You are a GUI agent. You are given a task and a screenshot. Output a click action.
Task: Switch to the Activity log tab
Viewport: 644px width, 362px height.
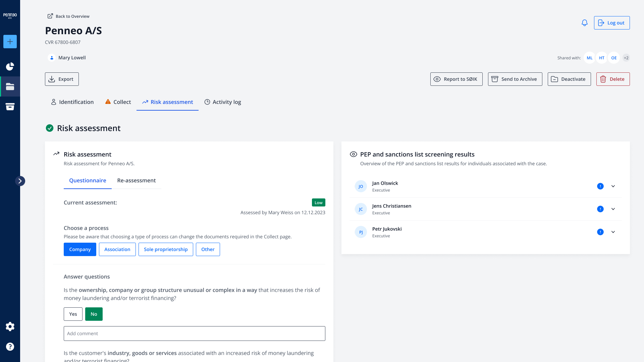tap(223, 102)
